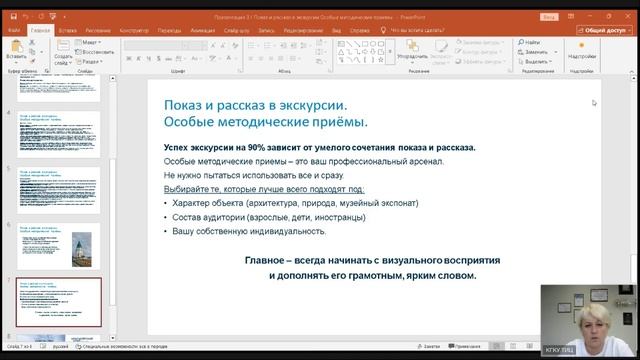This screenshot has height=360, width=640.
Task: Select the oval shape in shapes gallery
Action: point(373,44)
